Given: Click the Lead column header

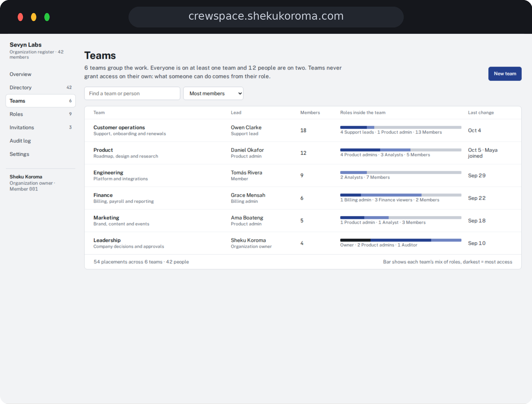Looking at the screenshot, I should click(236, 113).
